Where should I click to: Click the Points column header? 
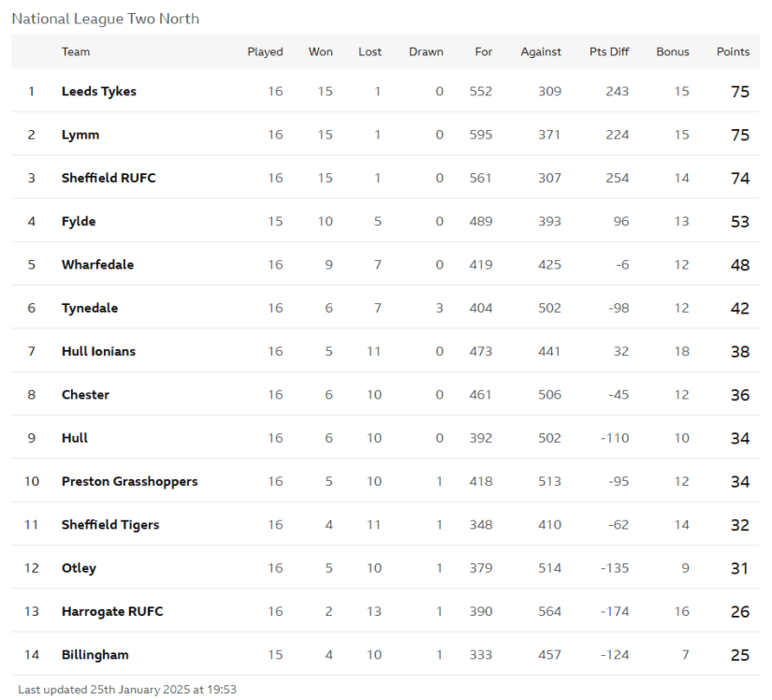pos(733,51)
